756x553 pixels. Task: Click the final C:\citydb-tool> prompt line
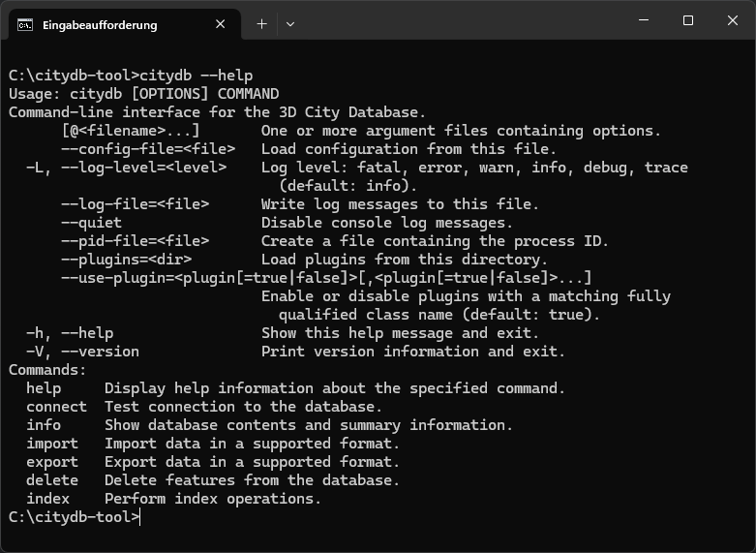point(74,517)
